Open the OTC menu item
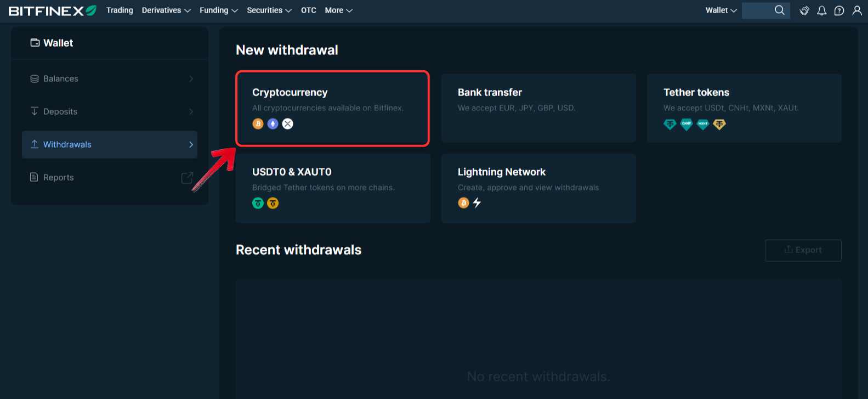Image resolution: width=868 pixels, height=399 pixels. click(x=309, y=10)
